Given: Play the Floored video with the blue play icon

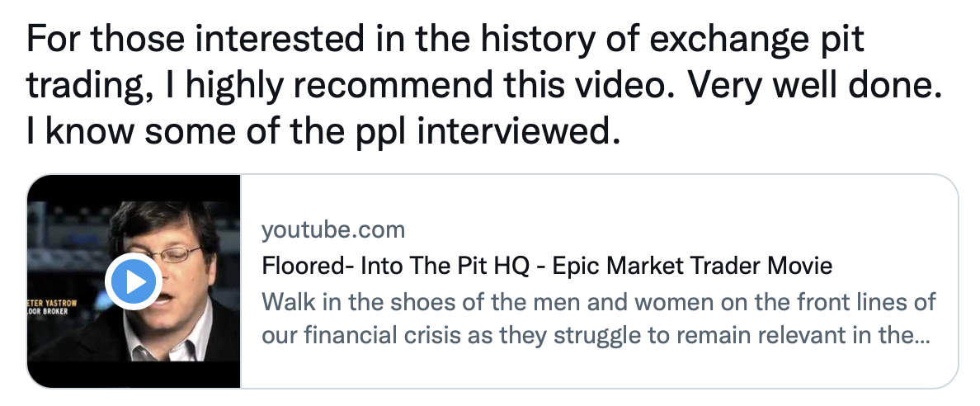Looking at the screenshot, I should [x=134, y=281].
